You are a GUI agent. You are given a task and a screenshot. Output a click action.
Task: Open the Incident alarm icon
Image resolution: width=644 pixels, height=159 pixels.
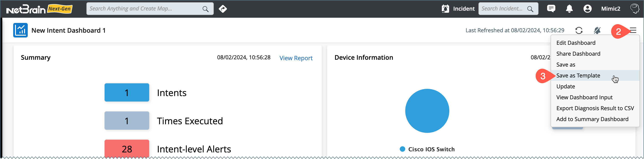[445, 9]
